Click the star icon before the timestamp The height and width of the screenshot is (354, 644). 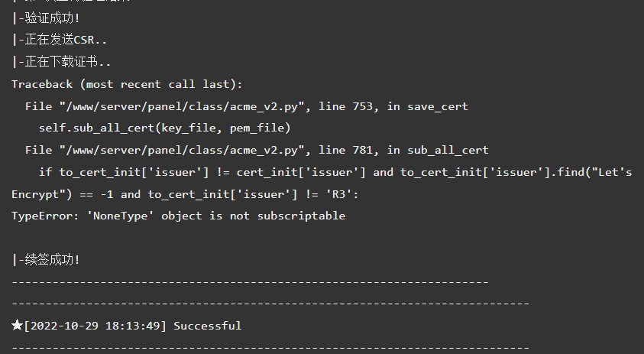coord(17,325)
